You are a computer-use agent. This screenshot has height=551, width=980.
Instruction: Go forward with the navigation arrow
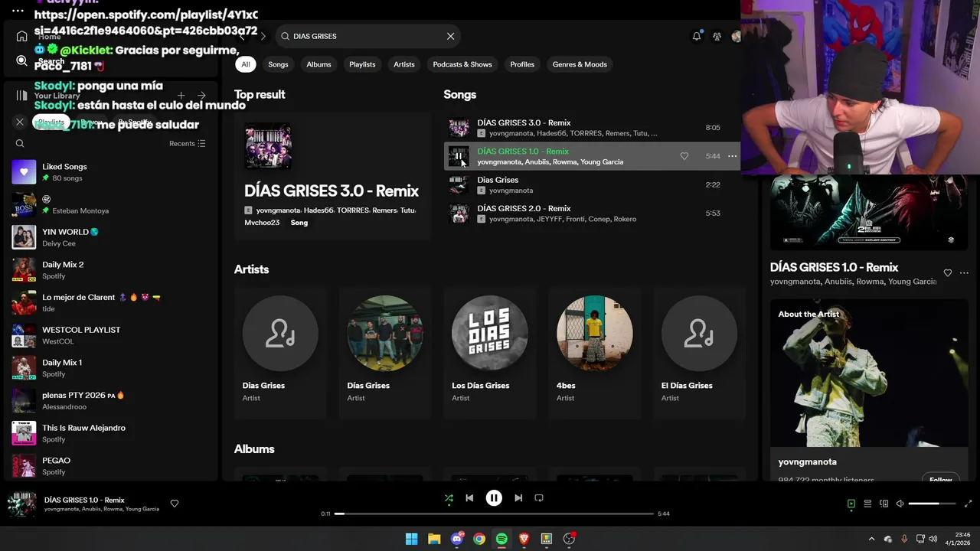(x=263, y=36)
